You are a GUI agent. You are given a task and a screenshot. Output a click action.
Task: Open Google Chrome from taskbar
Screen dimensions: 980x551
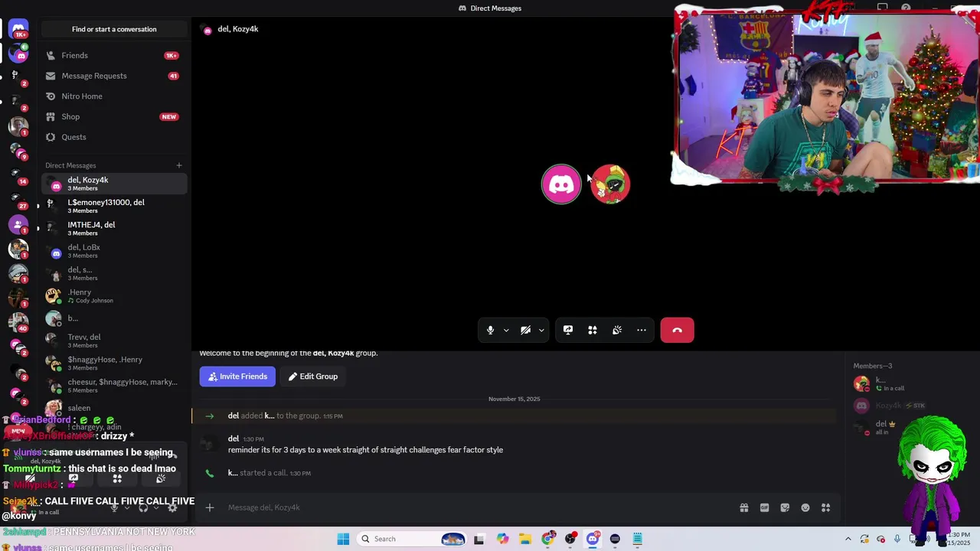point(548,539)
